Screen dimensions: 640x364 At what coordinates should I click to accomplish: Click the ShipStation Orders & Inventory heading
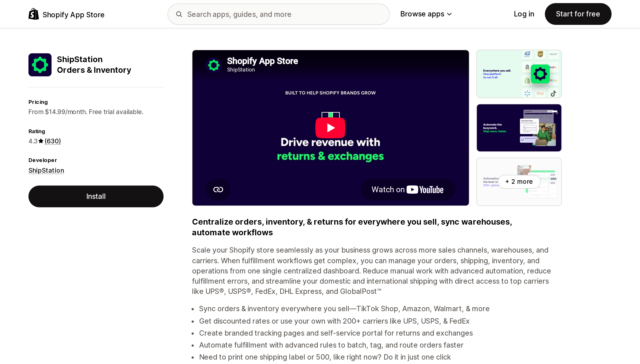[x=94, y=65]
